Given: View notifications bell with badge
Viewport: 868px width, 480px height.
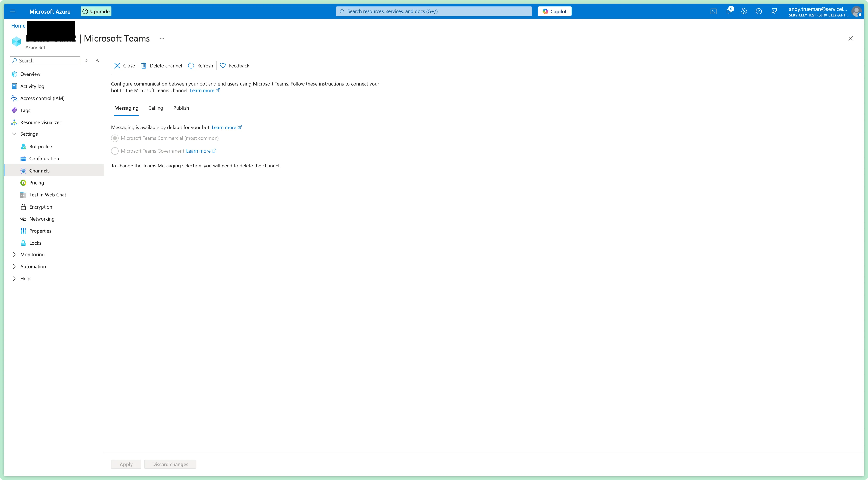Looking at the screenshot, I should (x=729, y=11).
